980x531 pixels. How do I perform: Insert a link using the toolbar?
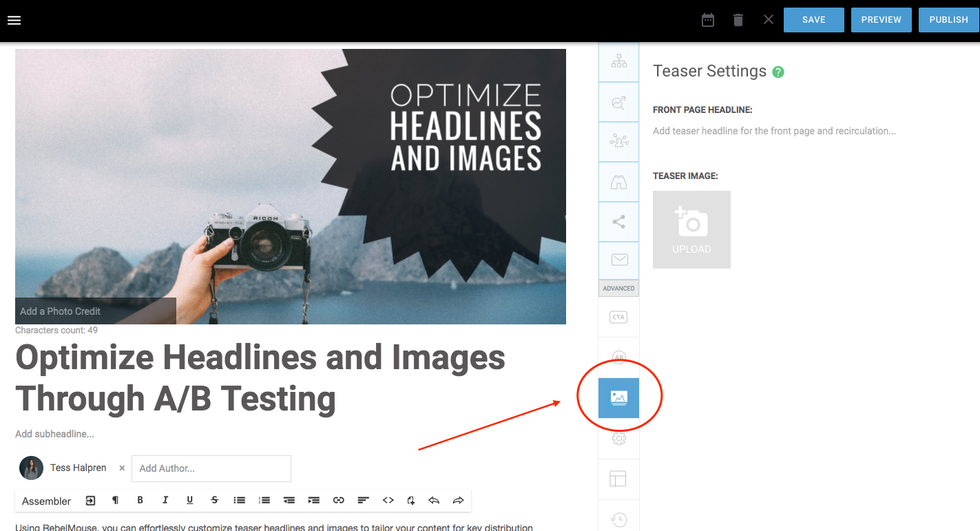338,500
